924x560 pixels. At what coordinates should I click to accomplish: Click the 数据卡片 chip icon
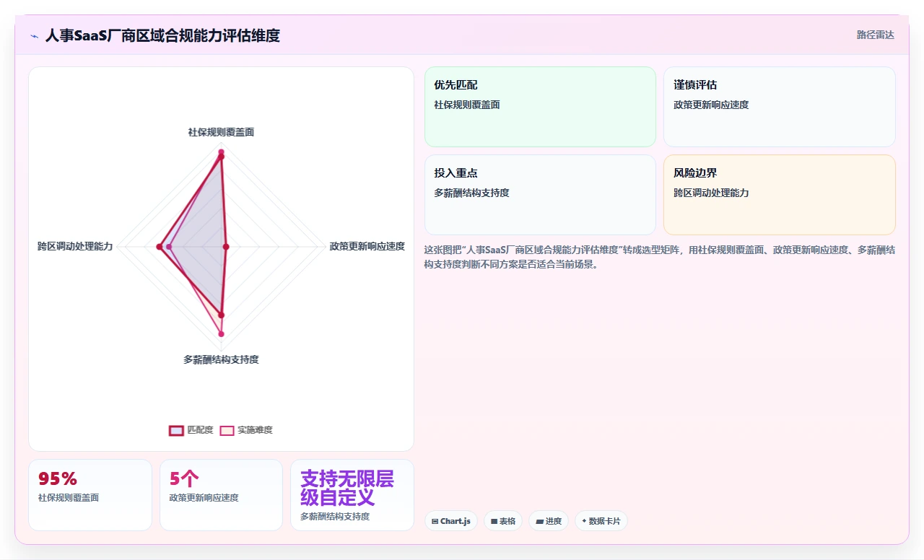point(584,521)
